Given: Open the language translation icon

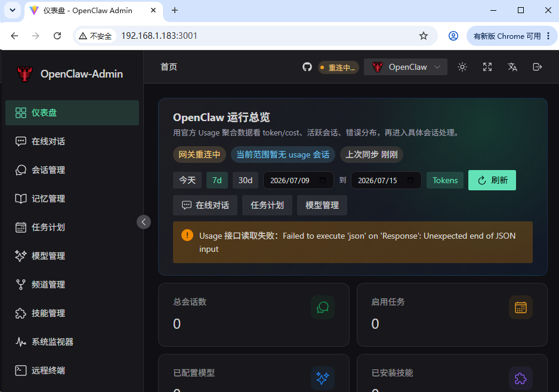Looking at the screenshot, I should [512, 67].
